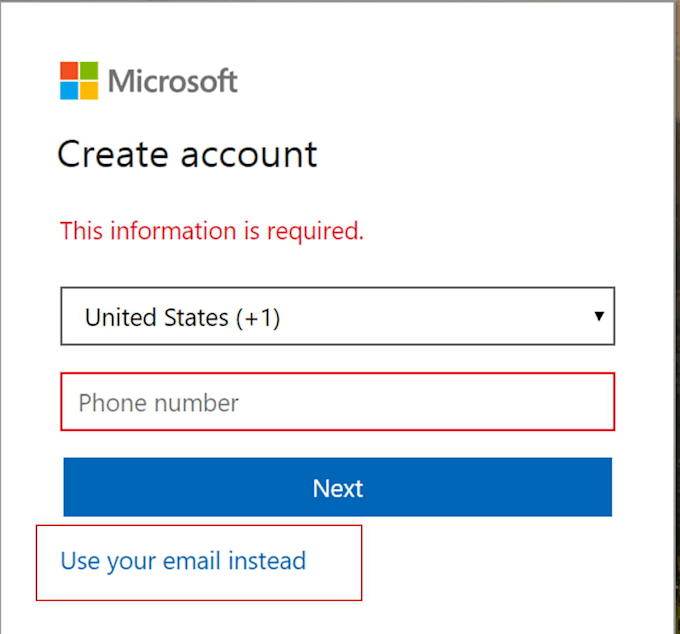Click the word 'email' in the sign-up link

pos(195,561)
